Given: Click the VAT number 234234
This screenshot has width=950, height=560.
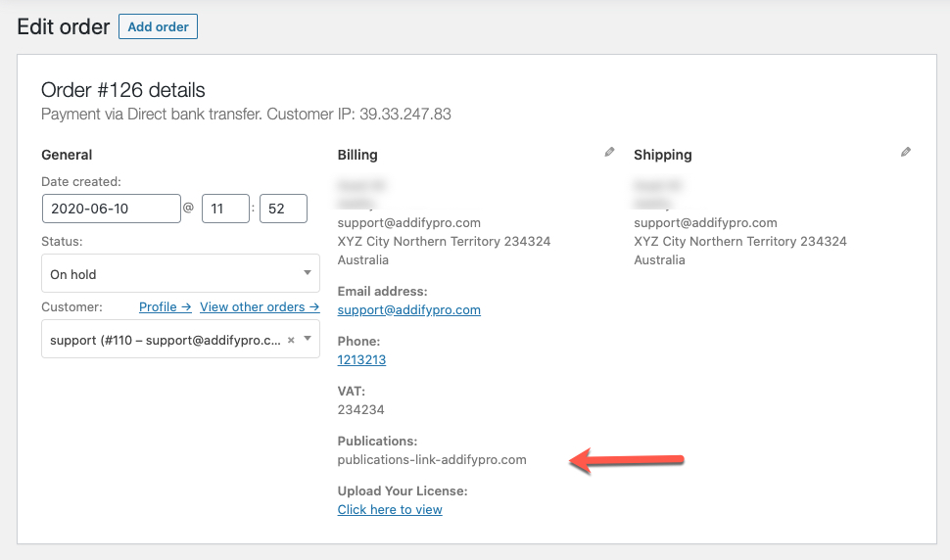Looking at the screenshot, I should click(x=360, y=409).
